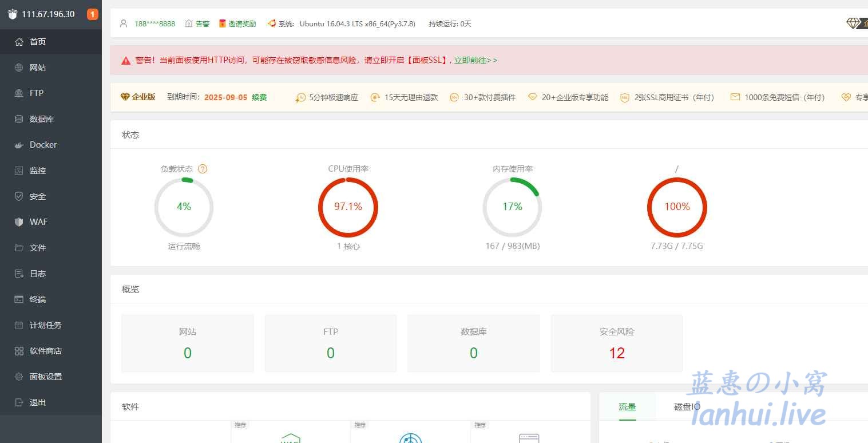Click the 退出 logout button in sidebar

point(38,402)
